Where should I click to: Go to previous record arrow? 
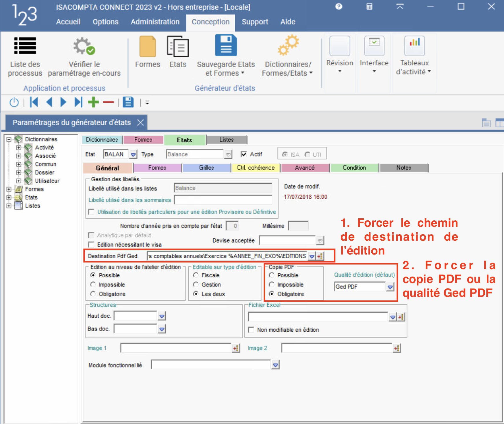[49, 102]
